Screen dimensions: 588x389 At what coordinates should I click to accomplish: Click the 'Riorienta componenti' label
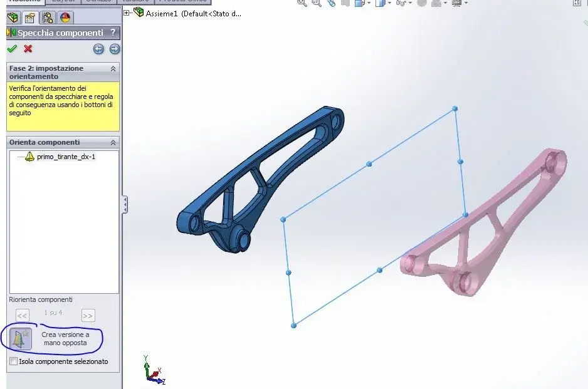tap(41, 299)
